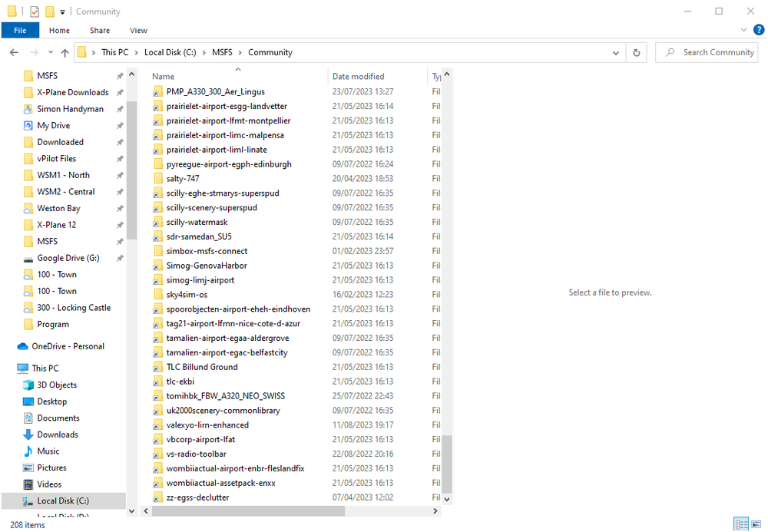Expand the ribbon using the chevron near Help
This screenshot has width=768, height=532.
point(743,29)
